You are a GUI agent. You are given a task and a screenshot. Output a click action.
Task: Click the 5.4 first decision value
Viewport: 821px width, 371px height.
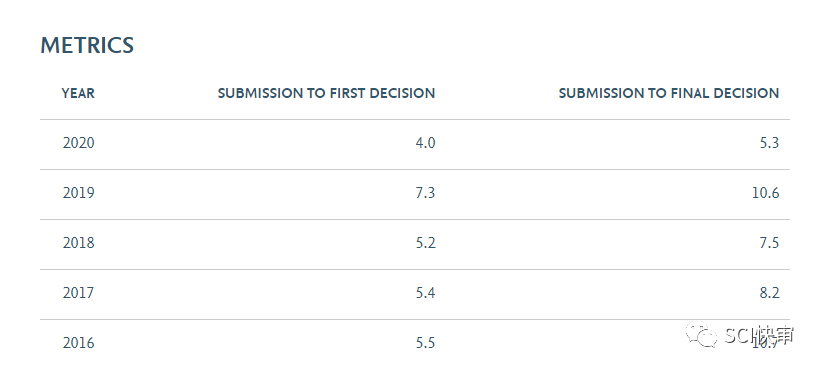point(425,293)
